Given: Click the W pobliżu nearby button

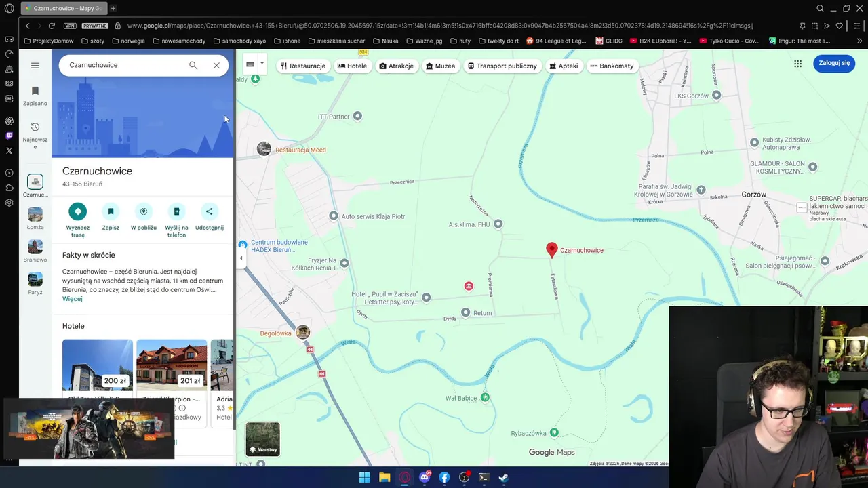Looking at the screenshot, I should pyautogui.click(x=144, y=211).
